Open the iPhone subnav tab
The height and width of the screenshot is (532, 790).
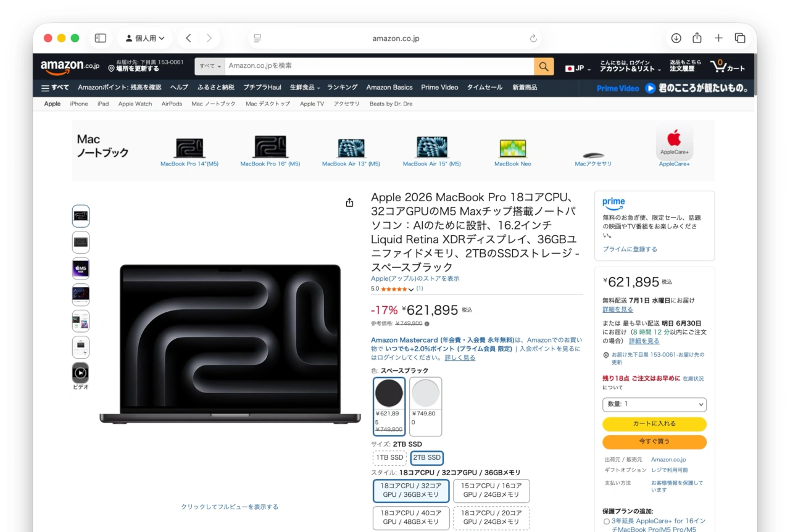coord(79,104)
